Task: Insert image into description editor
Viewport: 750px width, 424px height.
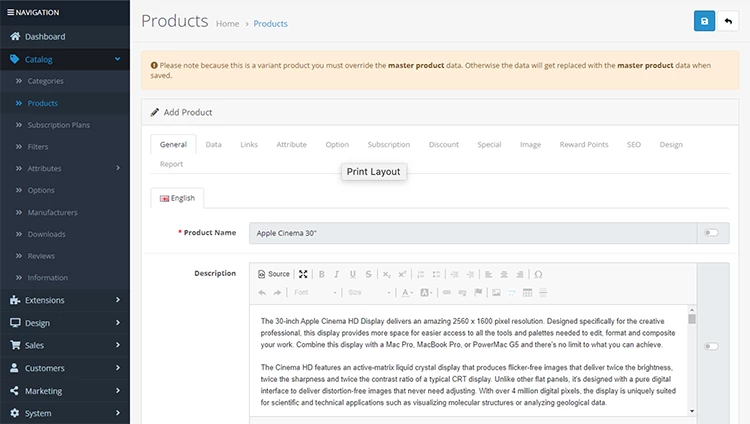Action: tap(496, 292)
